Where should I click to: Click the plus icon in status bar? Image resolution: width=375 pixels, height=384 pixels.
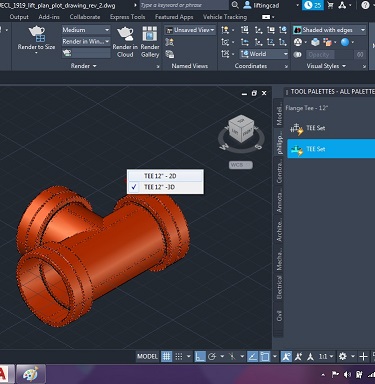click(x=363, y=356)
